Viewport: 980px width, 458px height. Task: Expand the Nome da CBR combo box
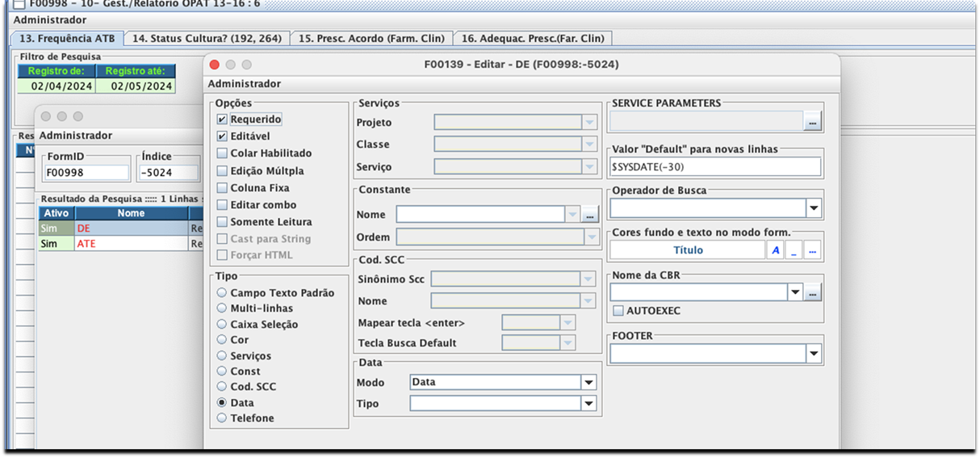(x=795, y=292)
